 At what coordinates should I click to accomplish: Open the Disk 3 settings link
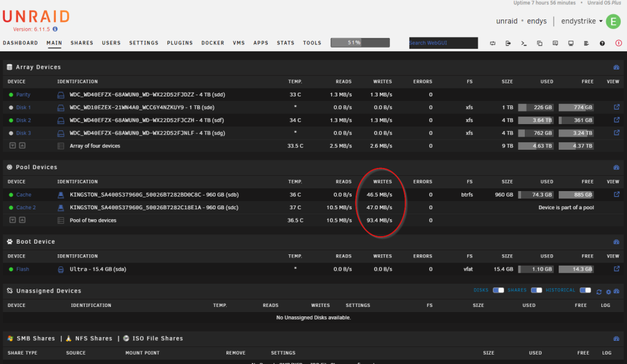click(23, 133)
